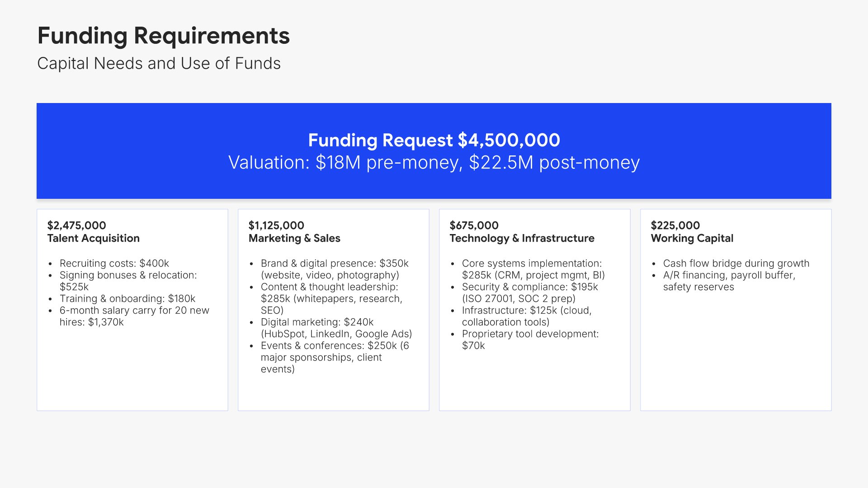Select the Capital Needs and Use of Funds subtitle
The width and height of the screenshot is (868, 488).
point(159,64)
